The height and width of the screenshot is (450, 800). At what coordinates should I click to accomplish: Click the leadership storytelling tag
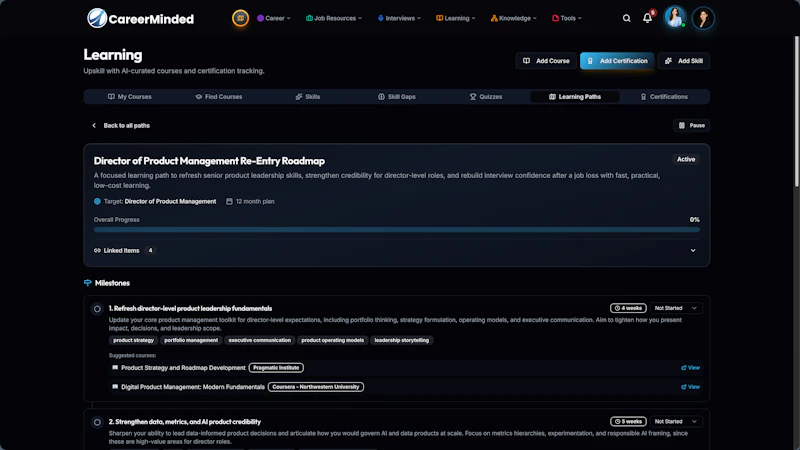point(402,340)
